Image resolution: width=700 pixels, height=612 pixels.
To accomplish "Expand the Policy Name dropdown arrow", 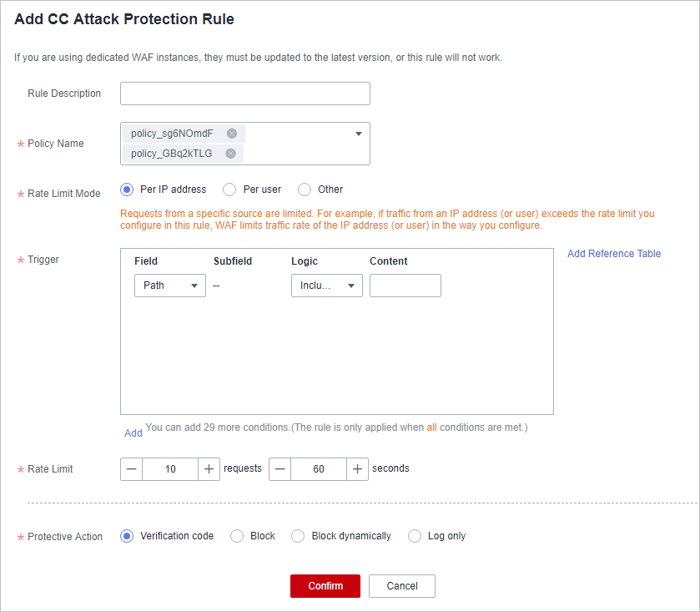I will pos(359,134).
